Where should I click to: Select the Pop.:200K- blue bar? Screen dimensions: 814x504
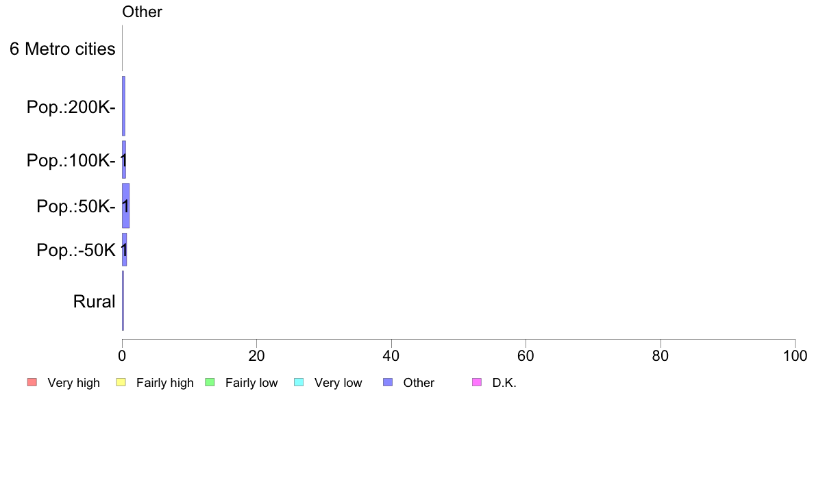click(x=123, y=106)
